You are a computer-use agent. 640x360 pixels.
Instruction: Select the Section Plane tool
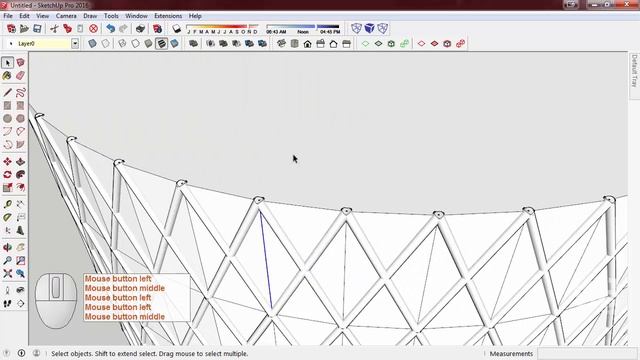20,303
